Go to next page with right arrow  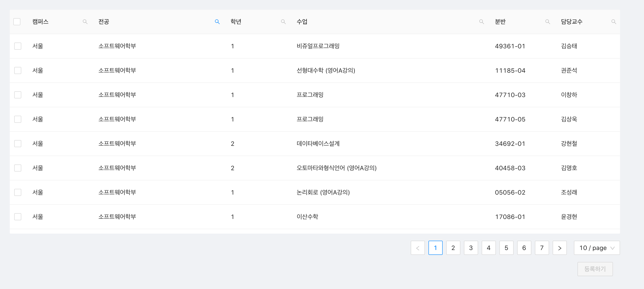point(559,248)
